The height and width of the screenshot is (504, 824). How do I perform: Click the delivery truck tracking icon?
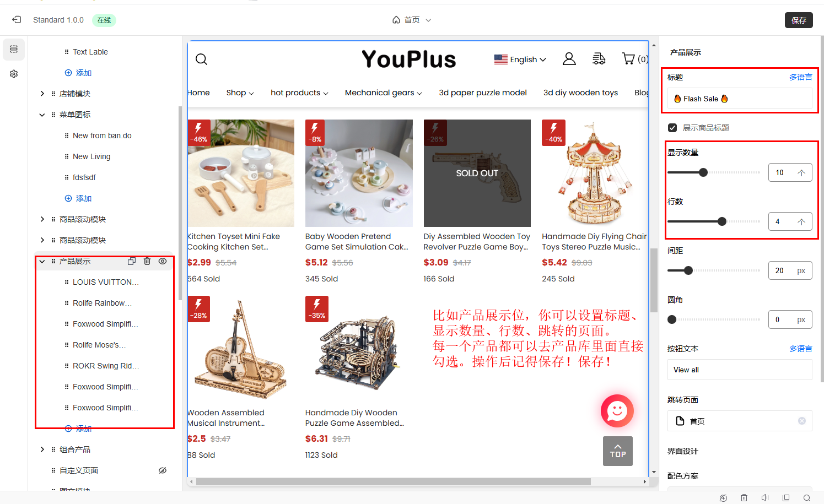[599, 59]
